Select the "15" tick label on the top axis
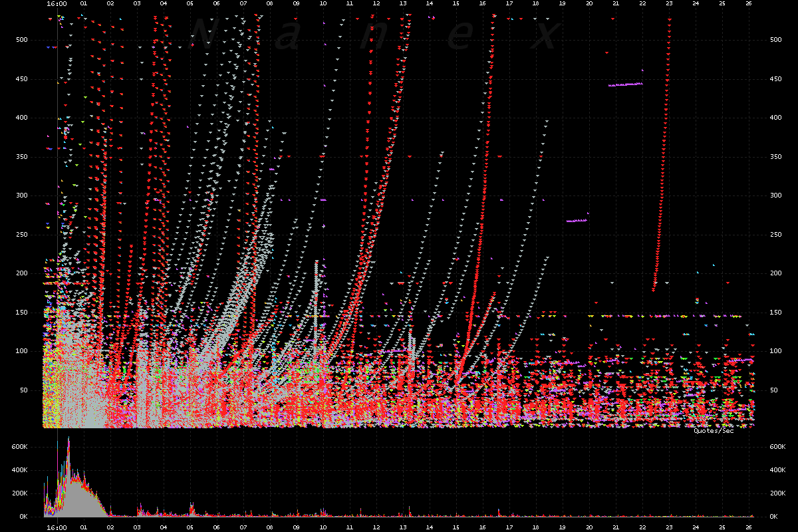 tap(456, 3)
